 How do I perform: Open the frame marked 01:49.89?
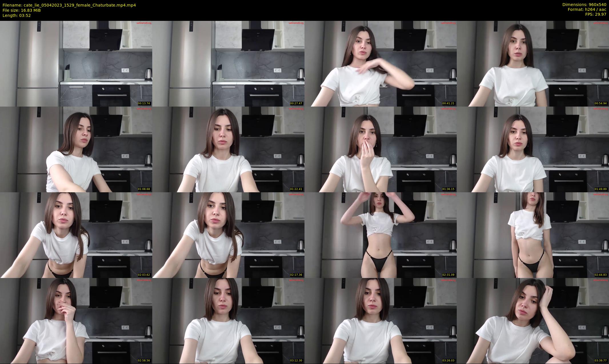coord(533,149)
